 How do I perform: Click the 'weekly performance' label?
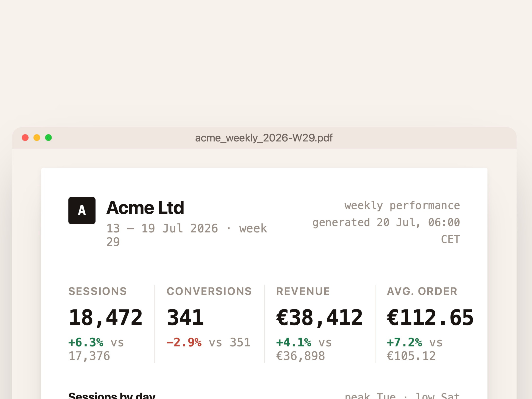(x=402, y=206)
